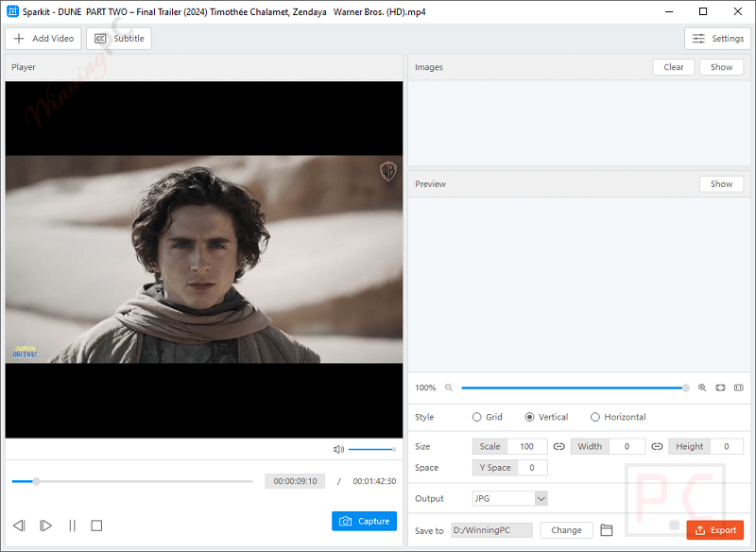756x552 pixels.
Task: Click Change to pick save folder
Action: coord(566,530)
